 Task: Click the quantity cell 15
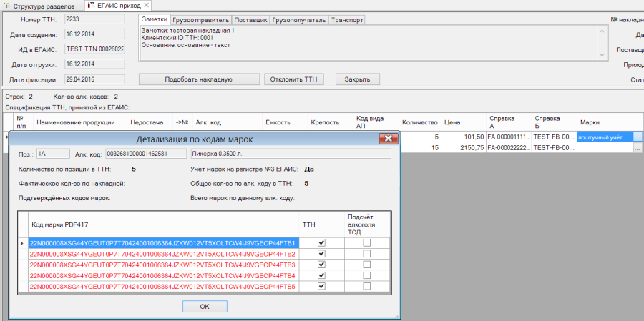420,149
